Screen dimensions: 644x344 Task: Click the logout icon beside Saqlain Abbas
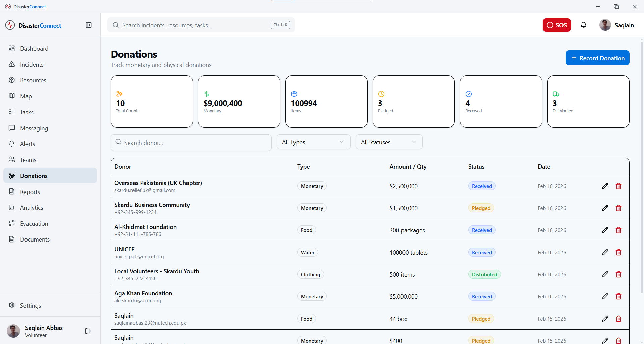(88, 331)
